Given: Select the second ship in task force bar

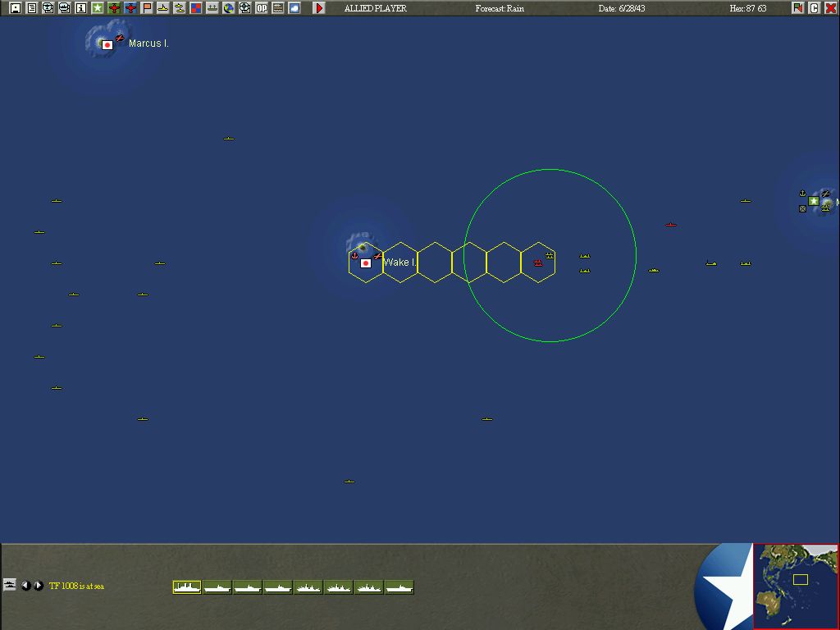Looking at the screenshot, I should pyautogui.click(x=217, y=587).
